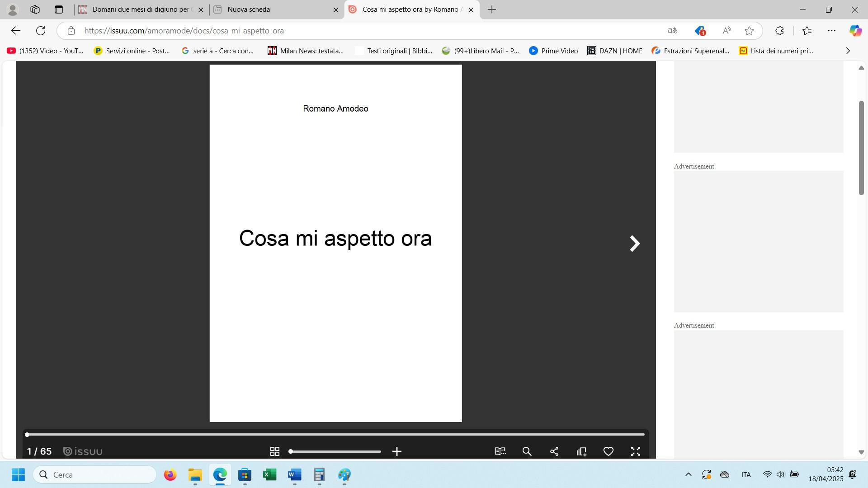Enter fullscreen mode in the Issuu viewer
Screen dimensions: 868x488
[636, 451]
